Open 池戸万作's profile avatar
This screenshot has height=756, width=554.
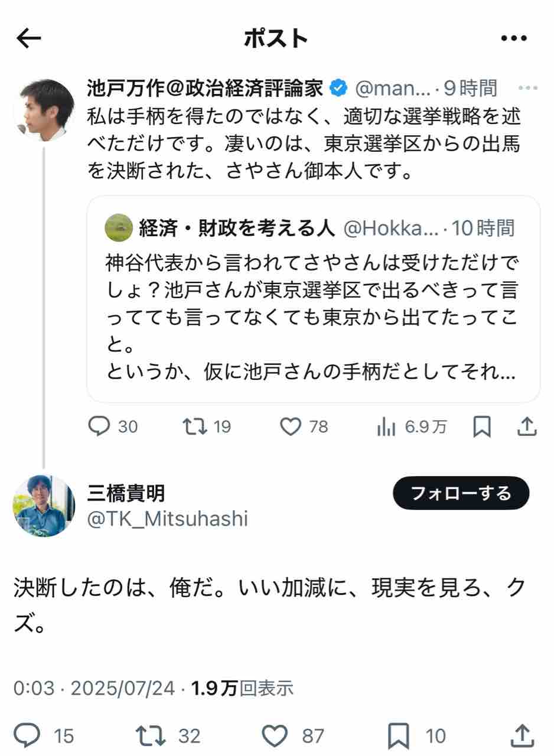pyautogui.click(x=44, y=110)
